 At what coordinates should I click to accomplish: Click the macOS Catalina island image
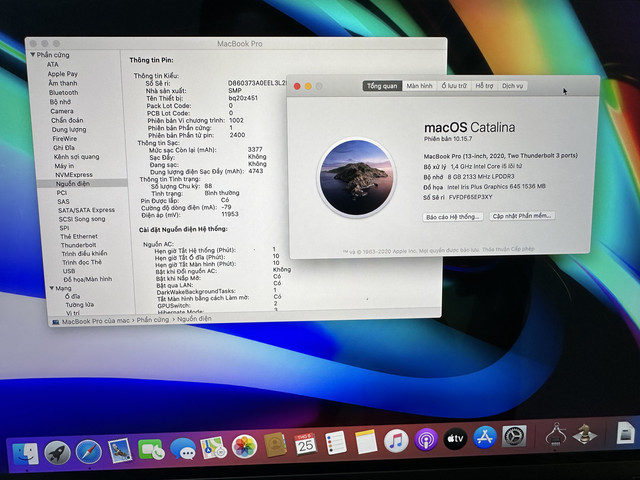coord(356,177)
